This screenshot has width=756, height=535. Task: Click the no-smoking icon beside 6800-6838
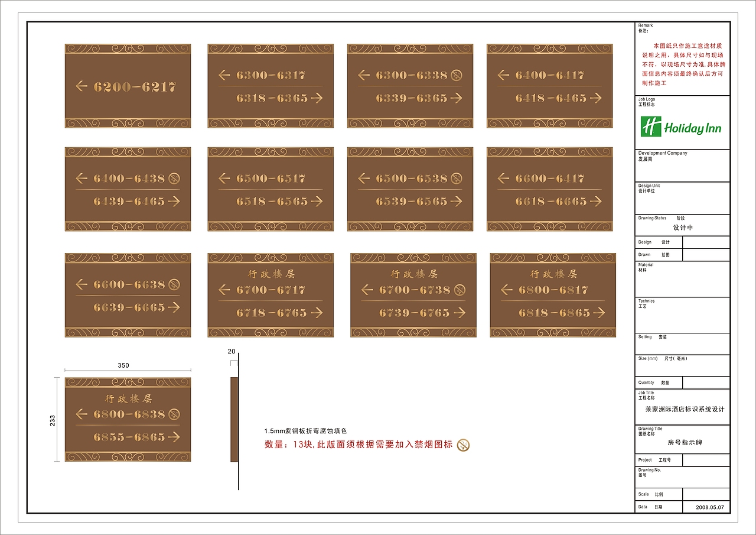[174, 414]
